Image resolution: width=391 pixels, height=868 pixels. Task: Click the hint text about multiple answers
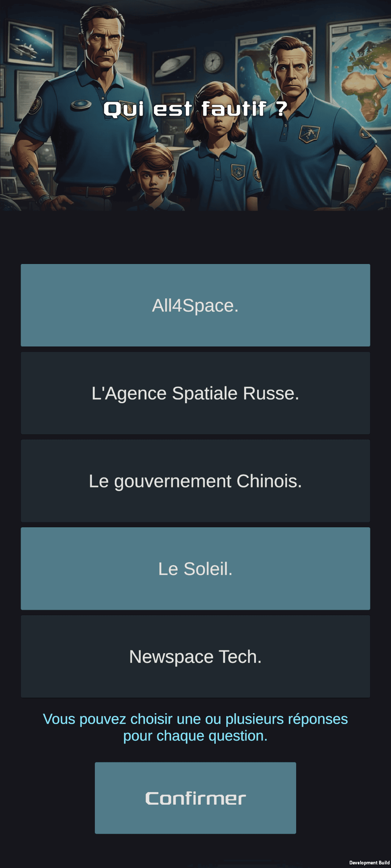(x=195, y=727)
